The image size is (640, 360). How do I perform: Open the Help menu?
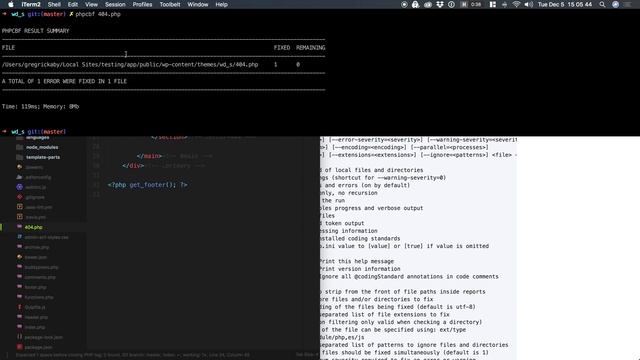coord(221,4)
